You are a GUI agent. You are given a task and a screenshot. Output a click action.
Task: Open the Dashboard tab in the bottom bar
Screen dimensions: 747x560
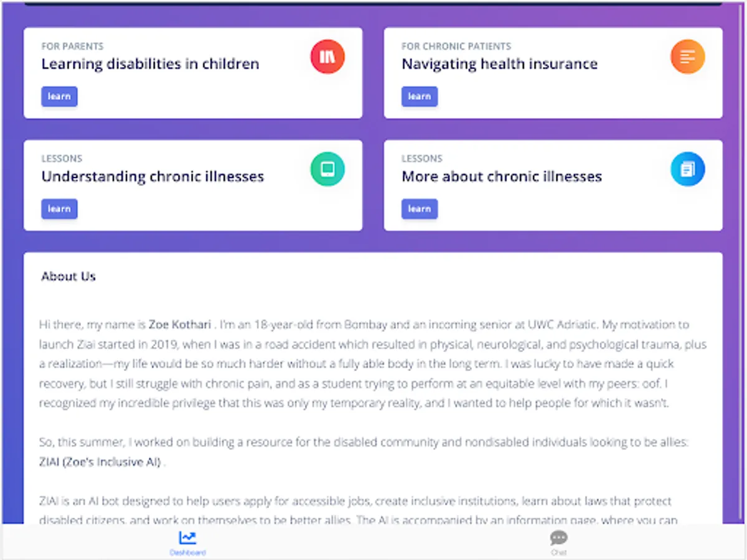coord(187,543)
